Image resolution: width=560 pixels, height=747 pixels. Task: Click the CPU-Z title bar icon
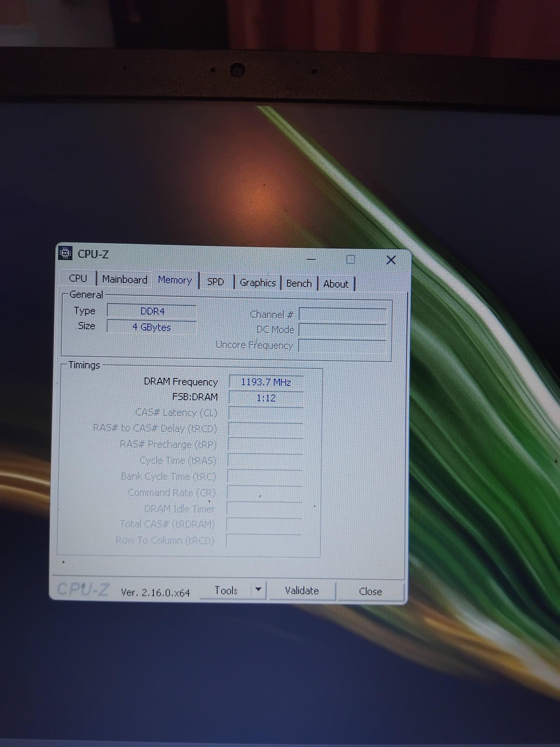(x=65, y=253)
